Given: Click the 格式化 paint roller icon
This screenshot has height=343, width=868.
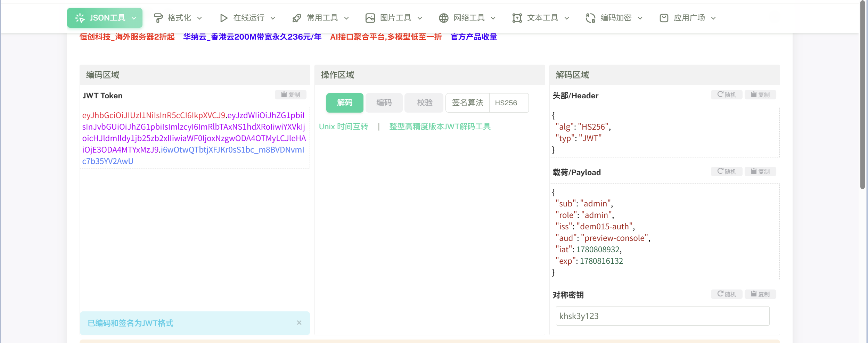Looking at the screenshot, I should (158, 18).
